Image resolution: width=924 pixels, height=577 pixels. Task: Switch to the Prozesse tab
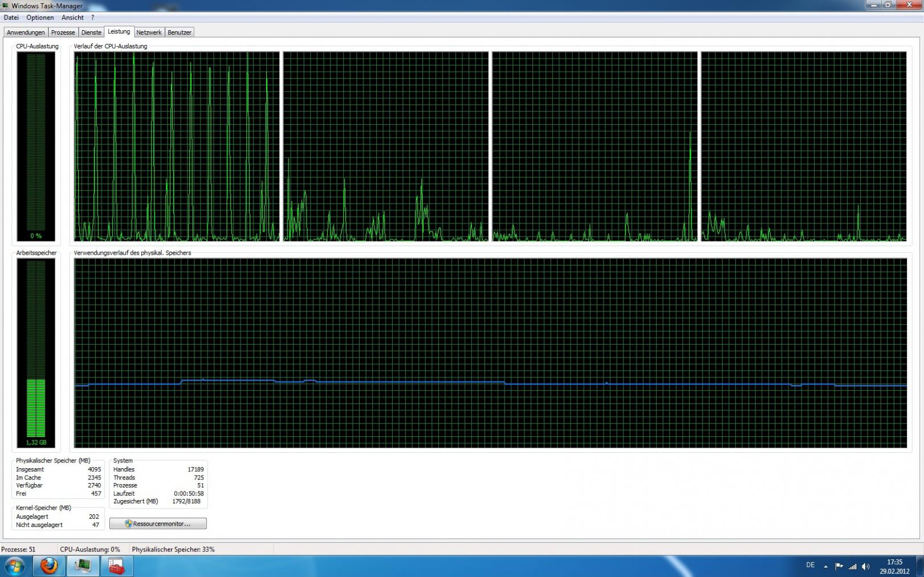[x=63, y=32]
